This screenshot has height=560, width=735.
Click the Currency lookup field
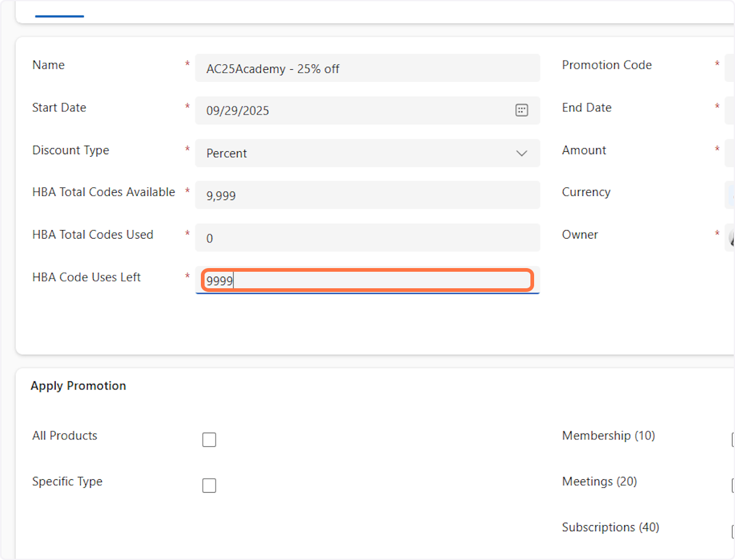point(730,195)
